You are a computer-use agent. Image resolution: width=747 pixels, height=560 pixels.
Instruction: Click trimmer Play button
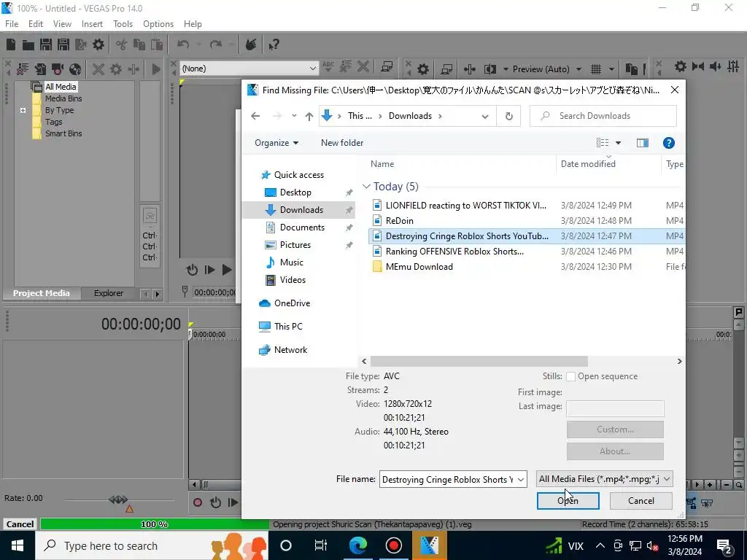pyautogui.click(x=227, y=270)
